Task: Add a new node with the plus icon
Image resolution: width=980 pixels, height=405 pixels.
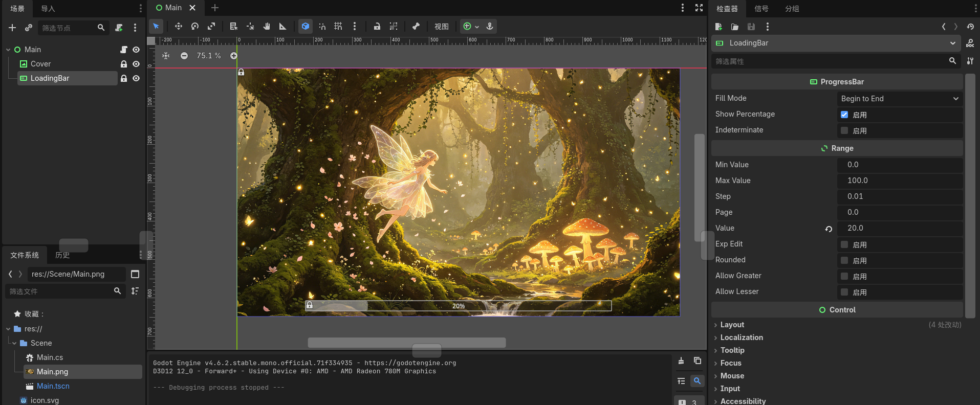Action: [12, 28]
